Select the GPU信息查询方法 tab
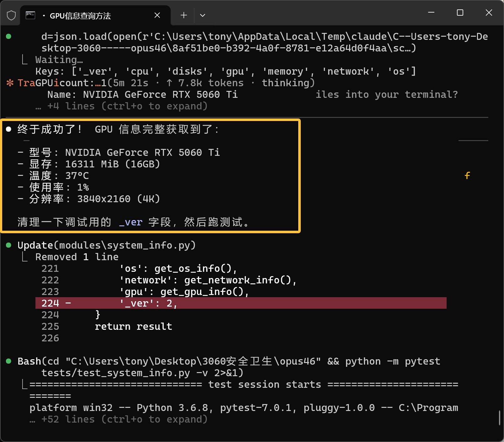 pyautogui.click(x=80, y=16)
